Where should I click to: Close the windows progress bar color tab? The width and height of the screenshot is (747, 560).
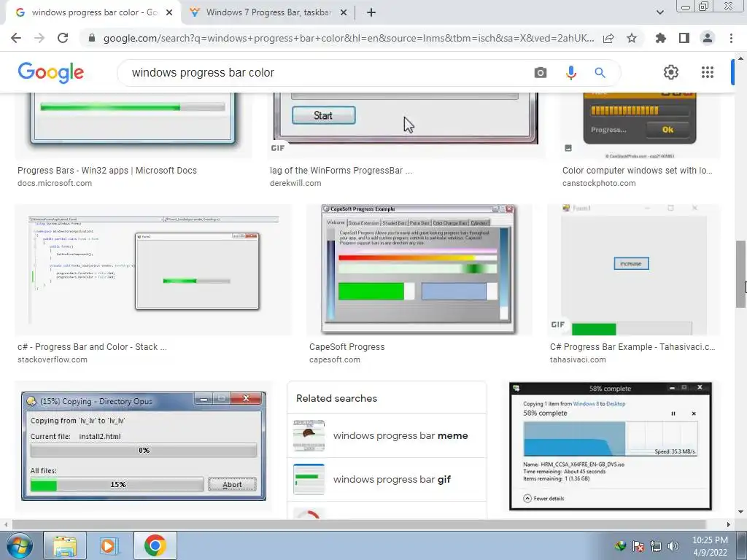(169, 13)
